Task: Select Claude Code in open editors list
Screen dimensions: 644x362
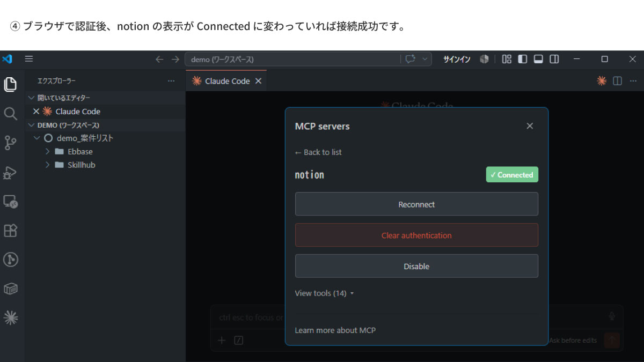Action: click(78, 112)
